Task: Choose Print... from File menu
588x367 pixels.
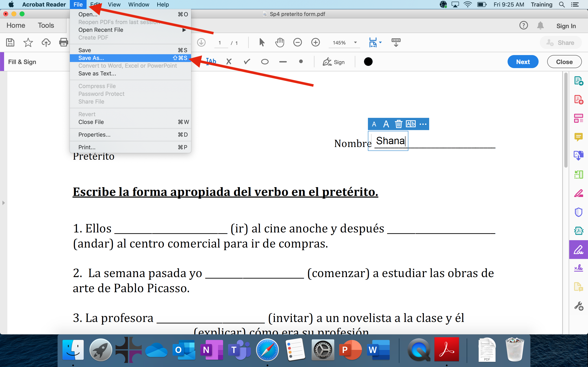Action: 87,147
